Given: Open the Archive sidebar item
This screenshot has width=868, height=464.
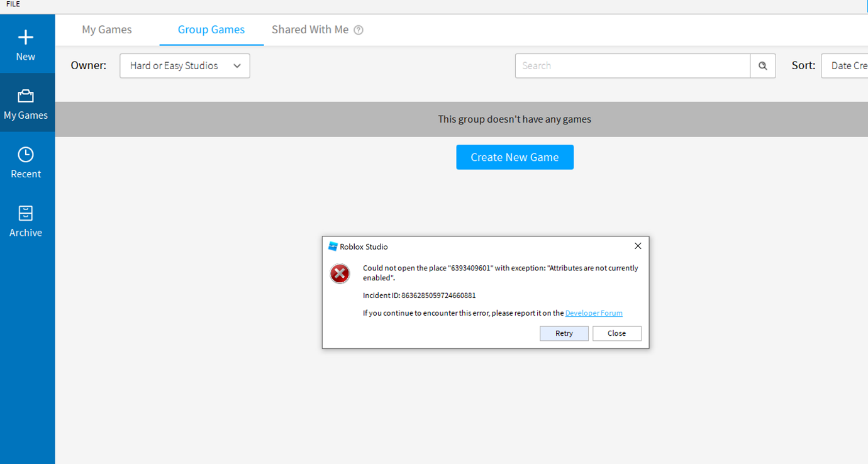Looking at the screenshot, I should pyautogui.click(x=26, y=220).
